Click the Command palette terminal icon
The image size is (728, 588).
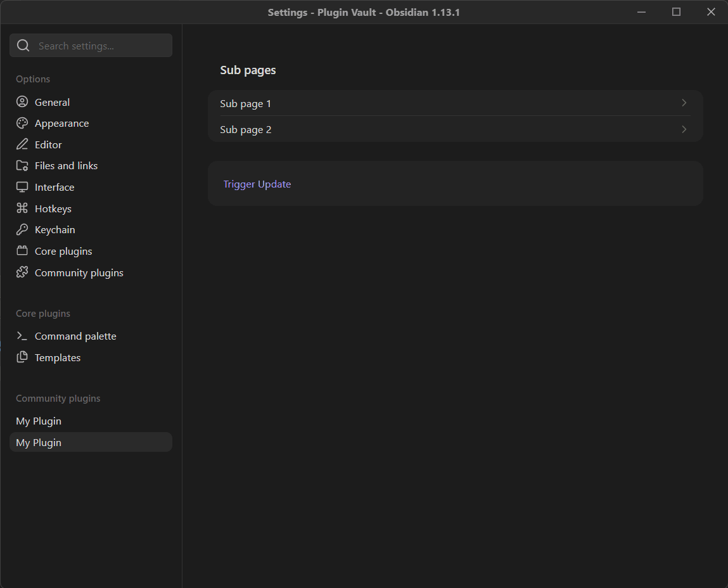(22, 336)
